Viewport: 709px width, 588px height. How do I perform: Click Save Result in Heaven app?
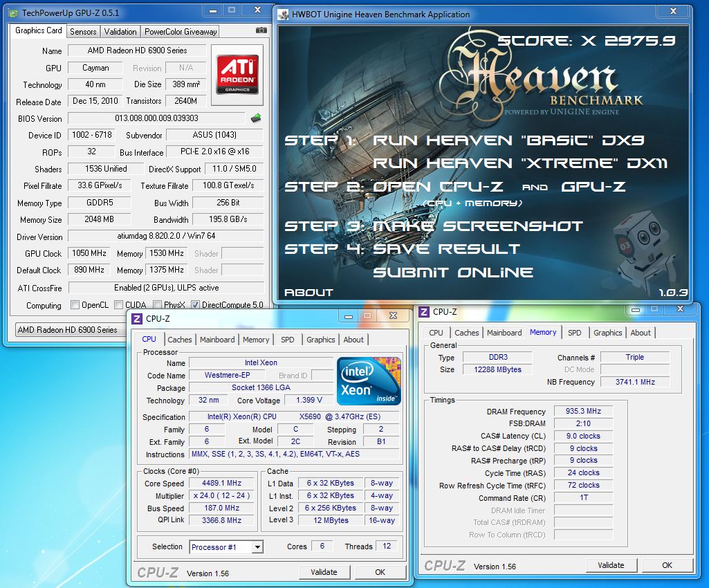pyautogui.click(x=446, y=249)
